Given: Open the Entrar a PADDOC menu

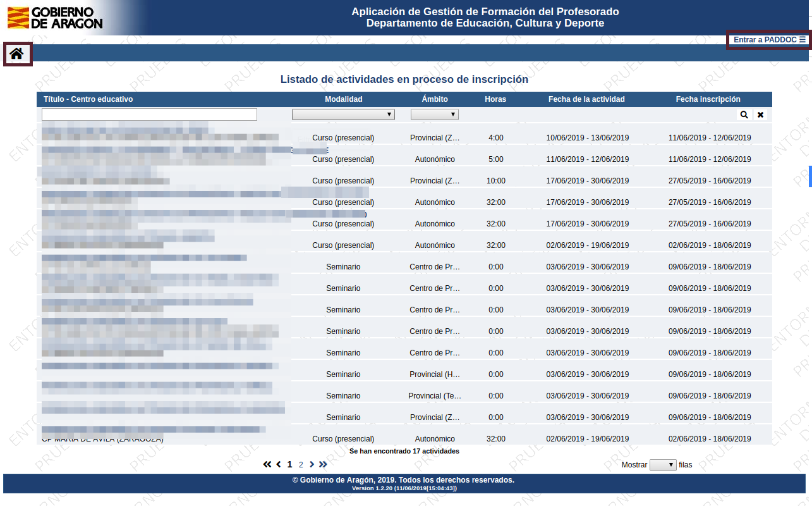Looking at the screenshot, I should tap(769, 40).
